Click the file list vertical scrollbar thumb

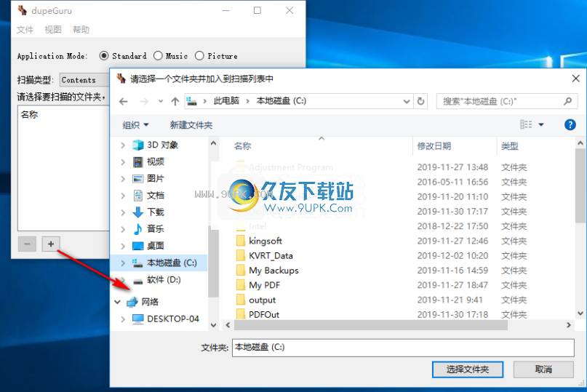[580, 185]
